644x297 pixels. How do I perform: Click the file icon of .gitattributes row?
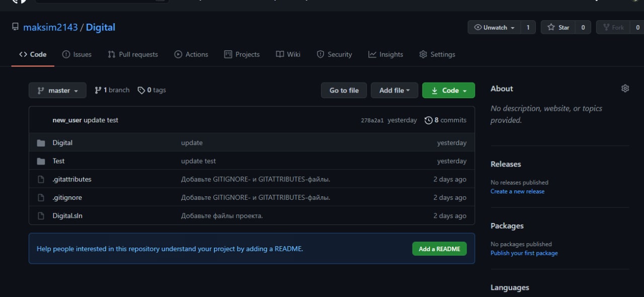(41, 179)
